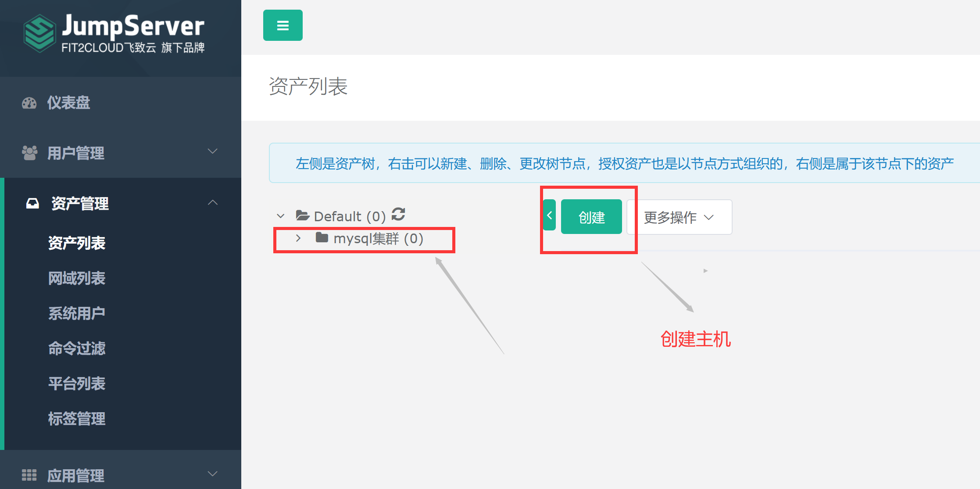Screen dimensions: 980x489
Task: Go to 系统用户 submenu
Action: pos(77,313)
